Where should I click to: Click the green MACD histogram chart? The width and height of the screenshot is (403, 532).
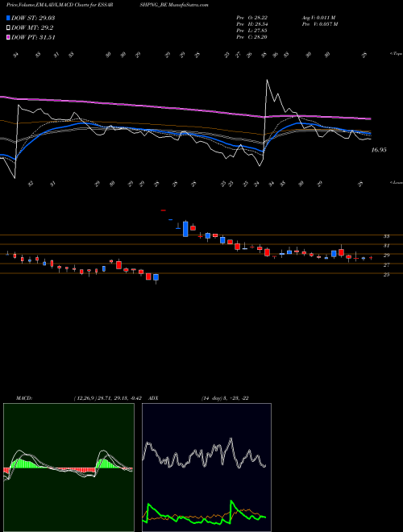pyautogui.click(x=69, y=468)
